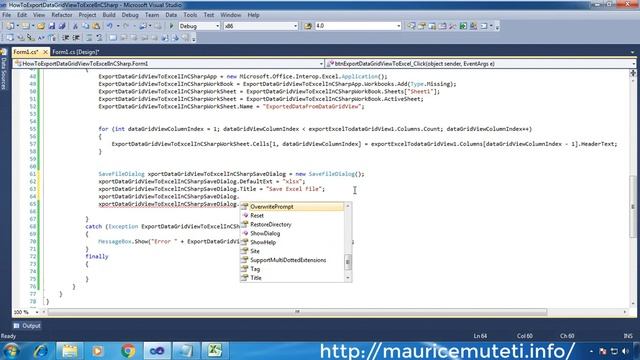Click the Open File folder icon

[x=41, y=26]
